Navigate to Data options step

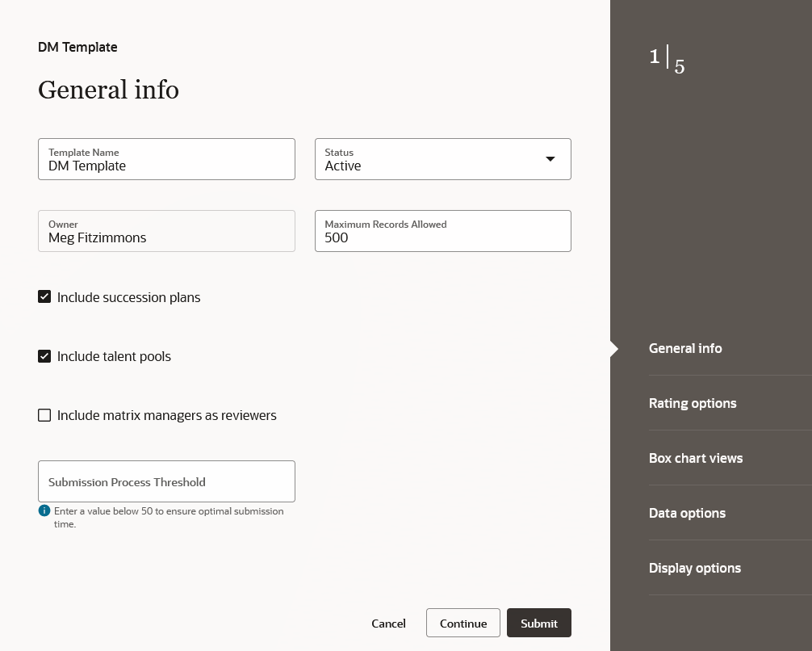coord(687,513)
